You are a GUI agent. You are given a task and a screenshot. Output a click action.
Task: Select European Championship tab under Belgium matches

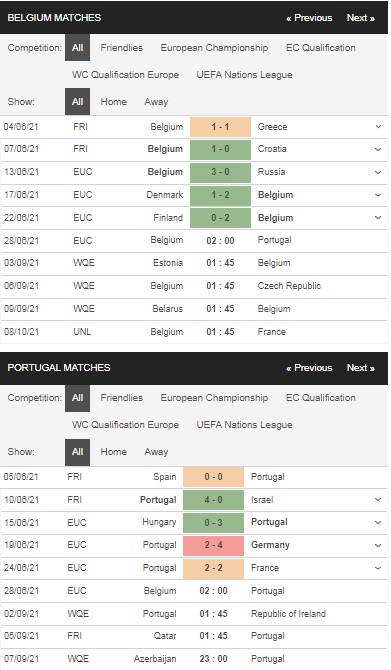[x=214, y=48]
